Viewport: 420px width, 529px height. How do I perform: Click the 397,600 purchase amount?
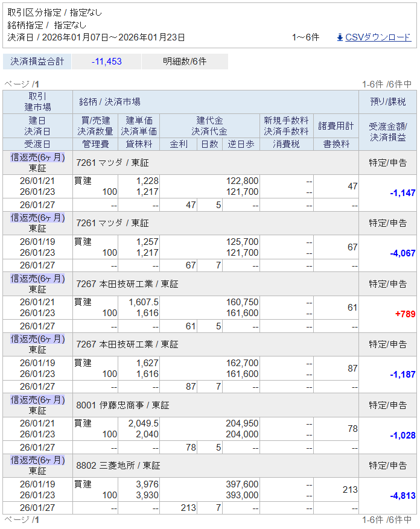pos(242,484)
